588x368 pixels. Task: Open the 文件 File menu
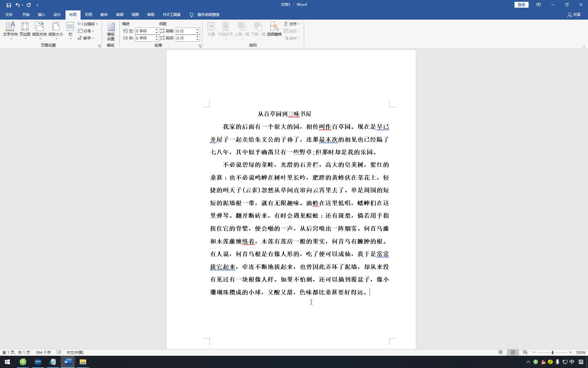click(9, 15)
